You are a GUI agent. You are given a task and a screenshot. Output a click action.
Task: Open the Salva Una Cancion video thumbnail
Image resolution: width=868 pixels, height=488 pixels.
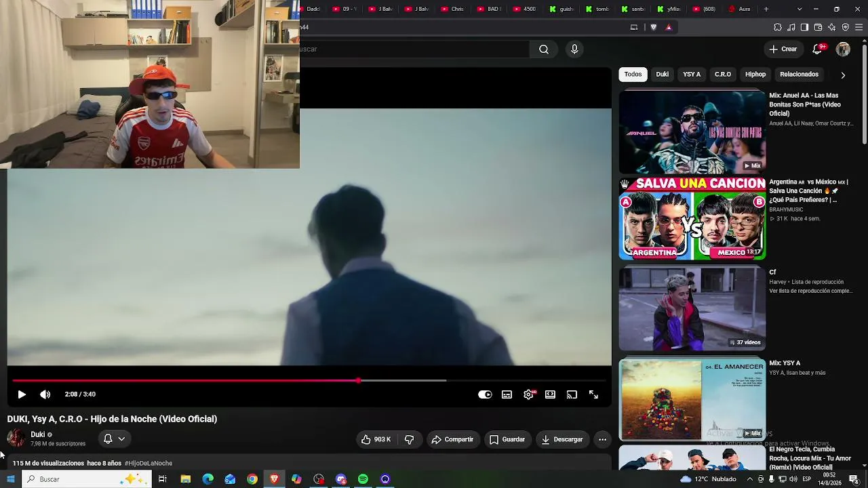692,219
